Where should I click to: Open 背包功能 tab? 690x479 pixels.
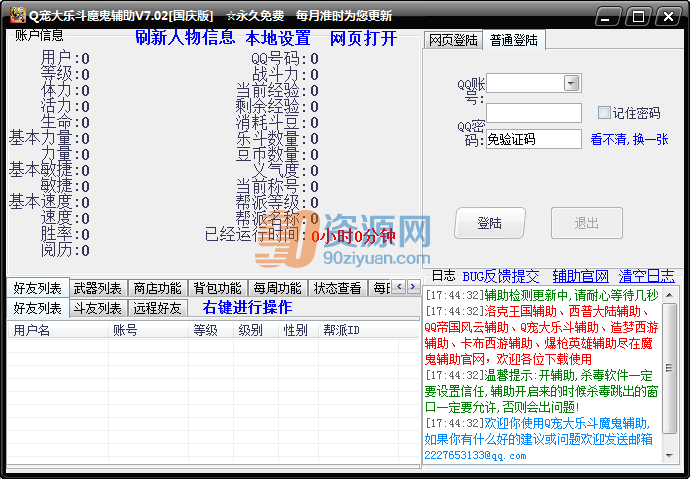point(217,289)
